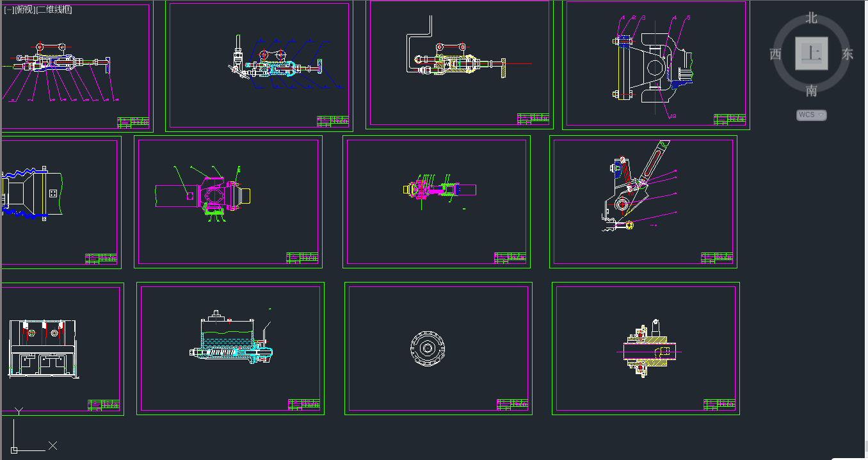868x460 pixels.
Task: Click the title block of the caliper bracket drawing
Action: (730, 119)
